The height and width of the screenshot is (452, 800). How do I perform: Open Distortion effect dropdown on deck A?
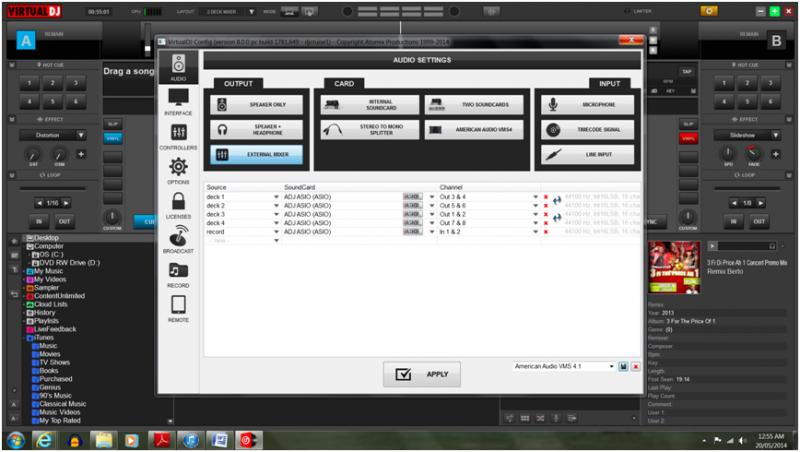pyautogui.click(x=81, y=135)
